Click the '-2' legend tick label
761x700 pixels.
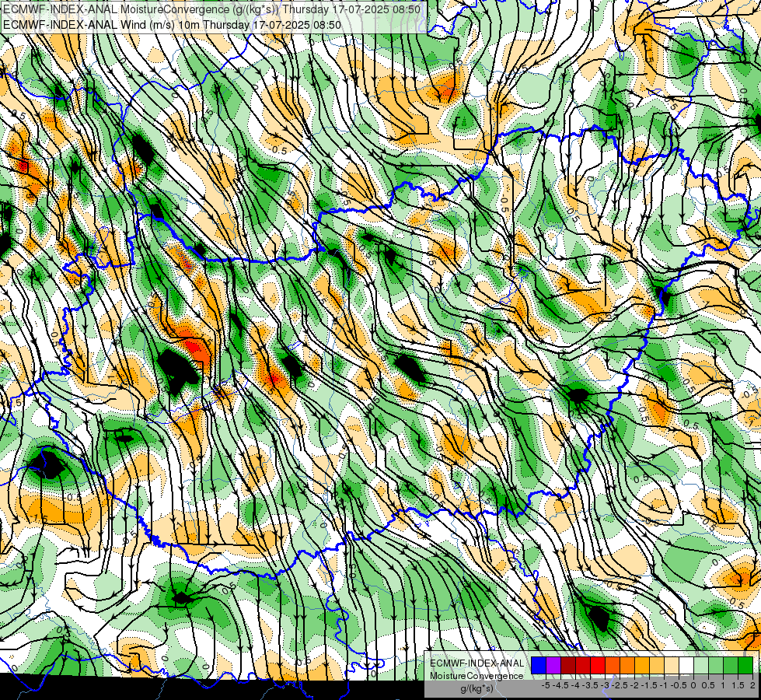pos(635,685)
